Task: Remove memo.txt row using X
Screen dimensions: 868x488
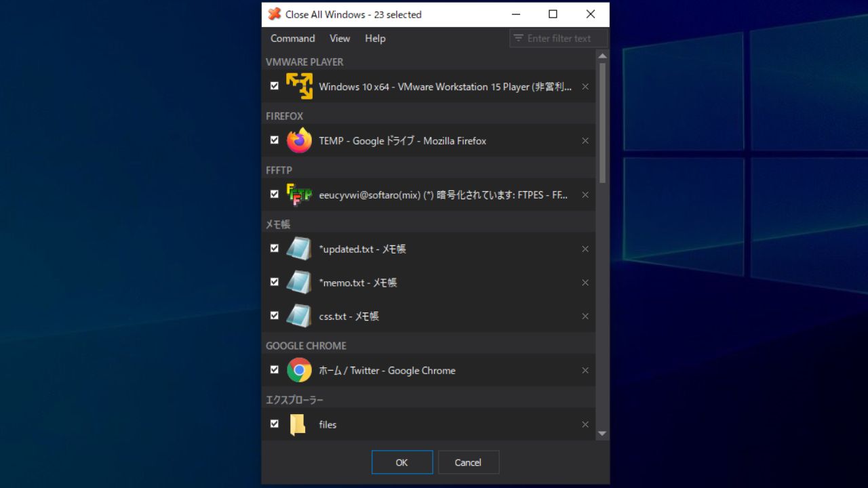Action: [x=585, y=283]
